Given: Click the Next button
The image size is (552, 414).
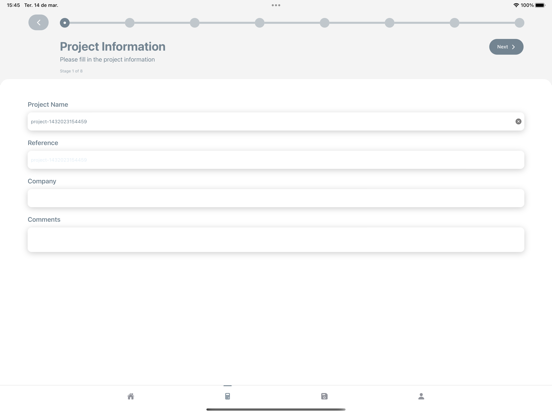Looking at the screenshot, I should tap(506, 47).
